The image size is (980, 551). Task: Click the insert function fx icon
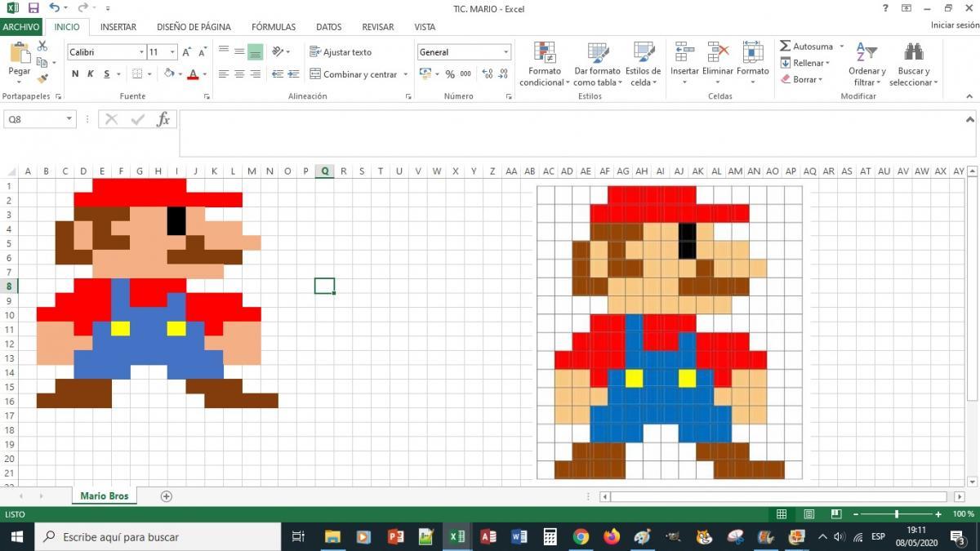tap(163, 119)
